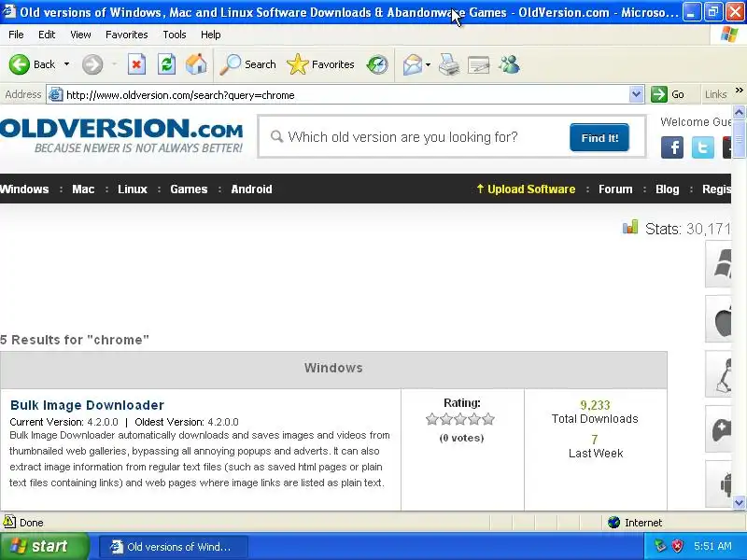The image size is (747, 560).
Task: Click the vertical scrollbar up arrow
Action: (739, 112)
